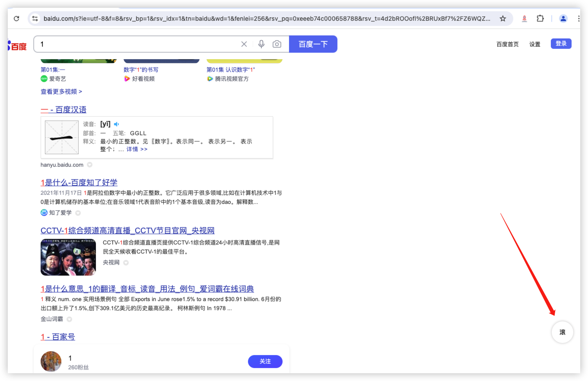Open the rocket extension icon
Image resolution: width=588 pixels, height=381 pixels.
(x=524, y=19)
